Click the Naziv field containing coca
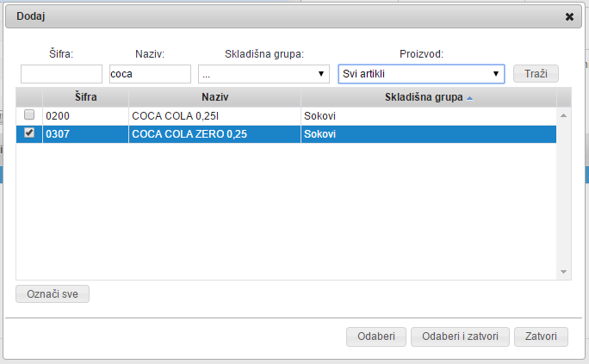589x364 pixels. 150,74
